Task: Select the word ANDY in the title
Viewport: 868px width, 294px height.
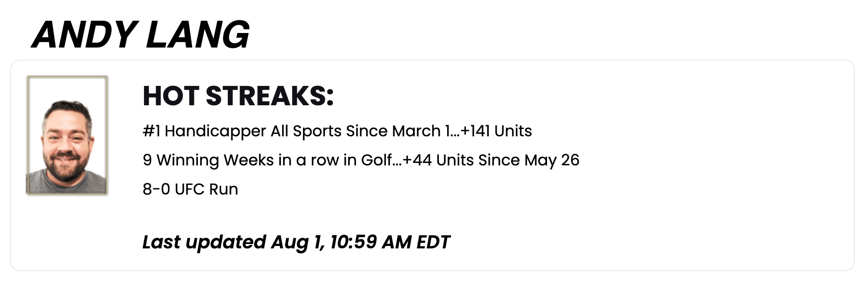Action: click(84, 35)
